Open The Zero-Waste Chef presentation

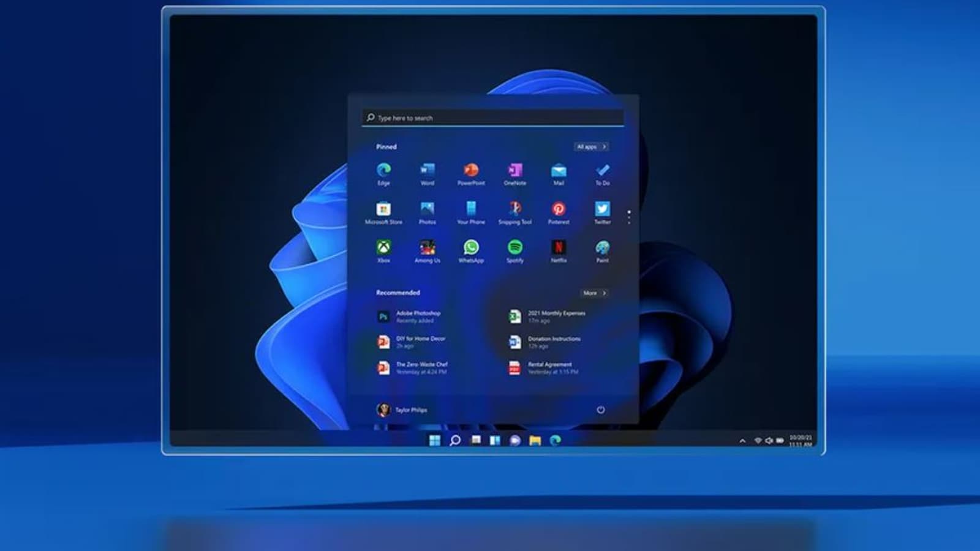tap(412, 367)
